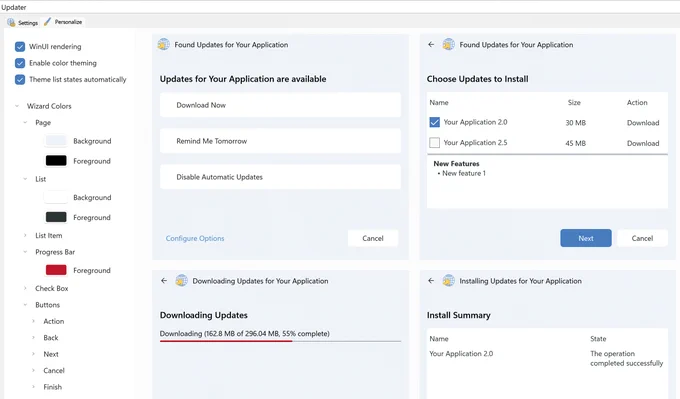Click the '45 MB' size cell
Viewport: 680px width, 399px height.
click(x=575, y=143)
